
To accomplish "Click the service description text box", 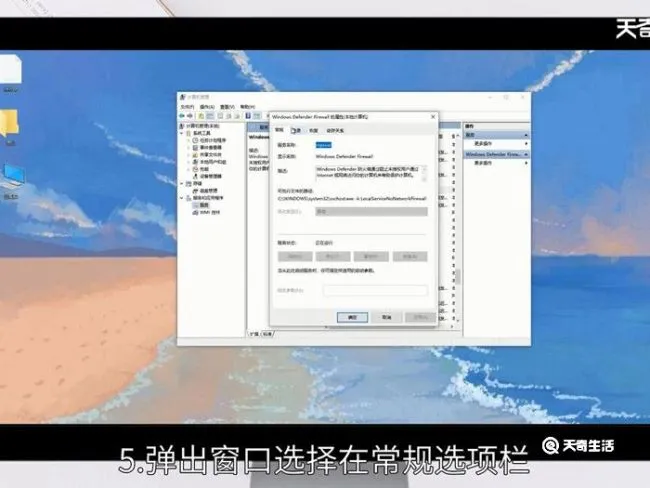I will 369,172.
